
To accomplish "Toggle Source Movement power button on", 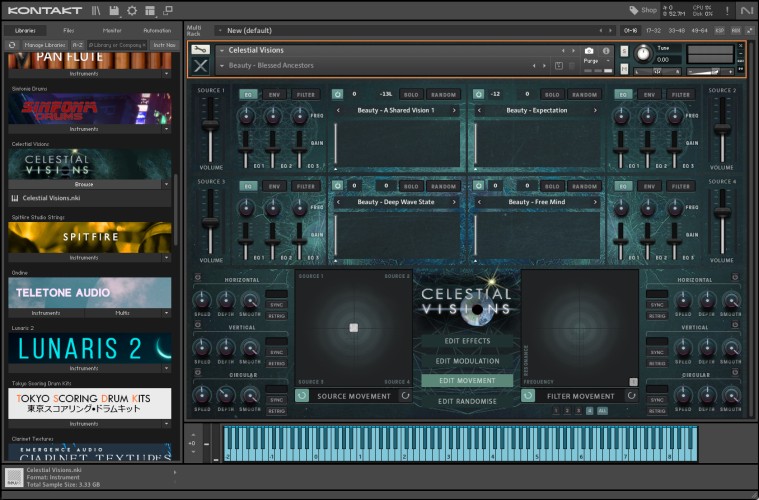I will (301, 395).
